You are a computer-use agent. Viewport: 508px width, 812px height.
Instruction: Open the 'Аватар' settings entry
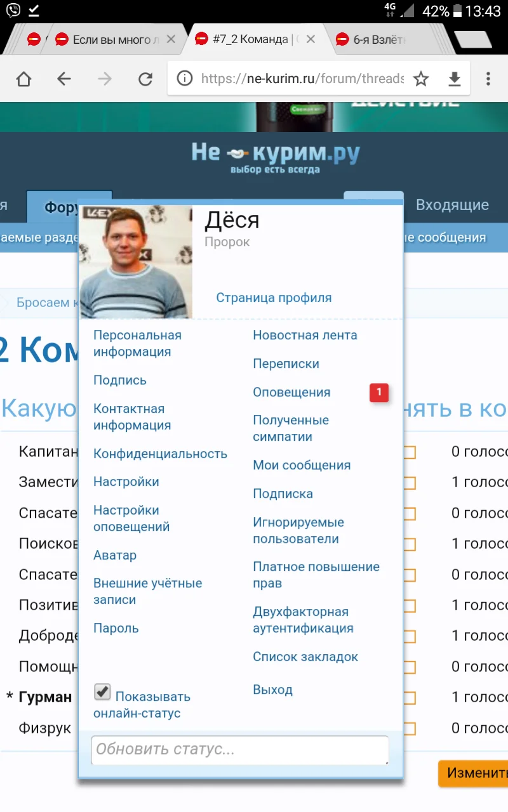click(x=115, y=554)
